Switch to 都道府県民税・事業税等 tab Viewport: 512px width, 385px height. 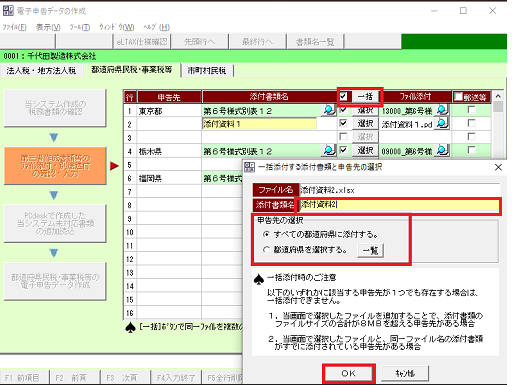point(132,70)
